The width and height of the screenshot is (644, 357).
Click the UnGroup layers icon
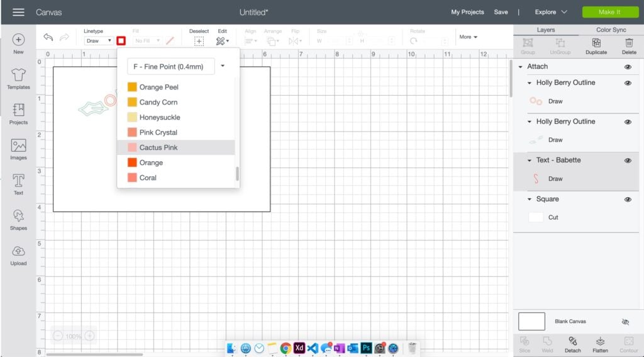560,43
